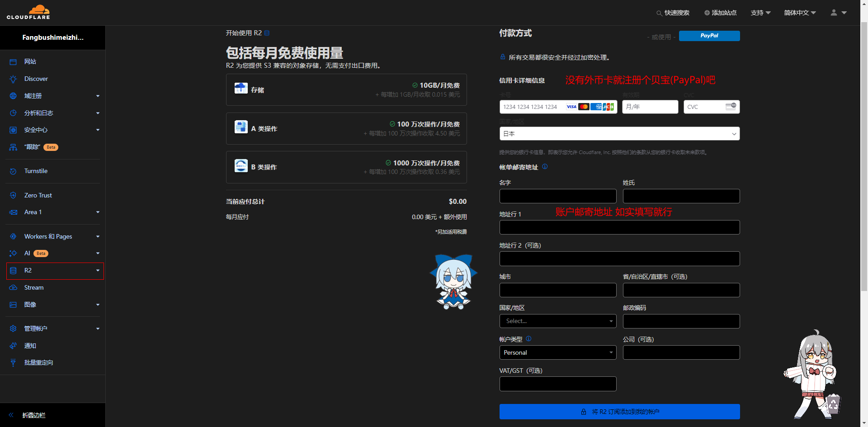
Task: Pay with the PayPal button
Action: (709, 36)
